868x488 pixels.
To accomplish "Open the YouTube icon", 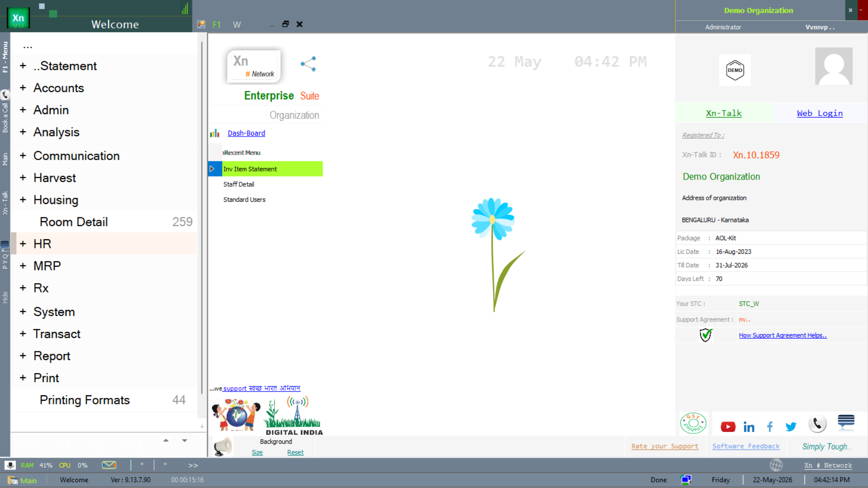I will [x=728, y=426].
